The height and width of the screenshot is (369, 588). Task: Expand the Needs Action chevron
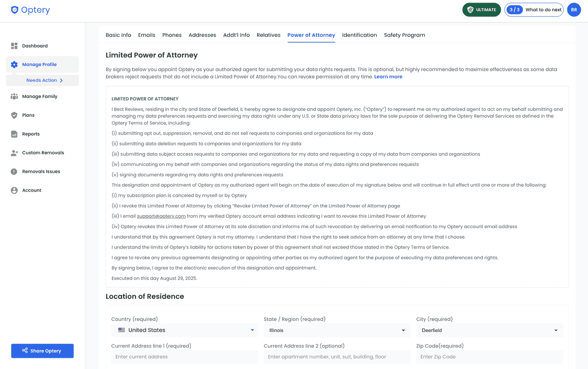(61, 80)
